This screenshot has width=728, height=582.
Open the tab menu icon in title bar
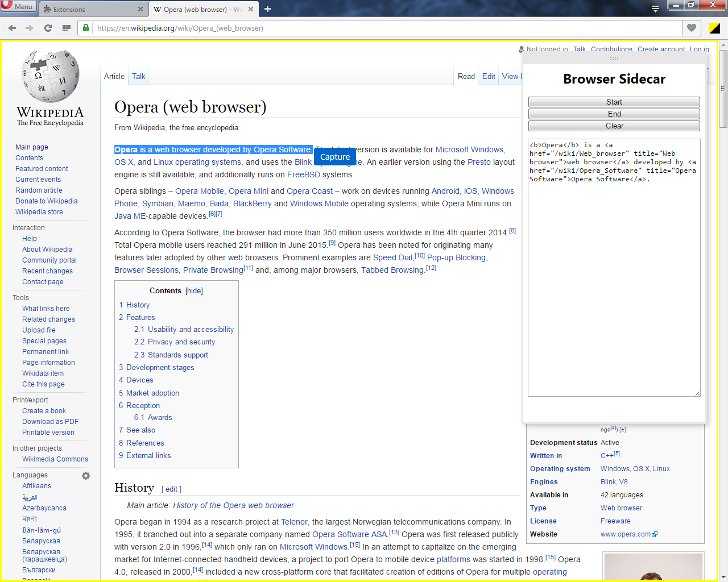[x=655, y=9]
